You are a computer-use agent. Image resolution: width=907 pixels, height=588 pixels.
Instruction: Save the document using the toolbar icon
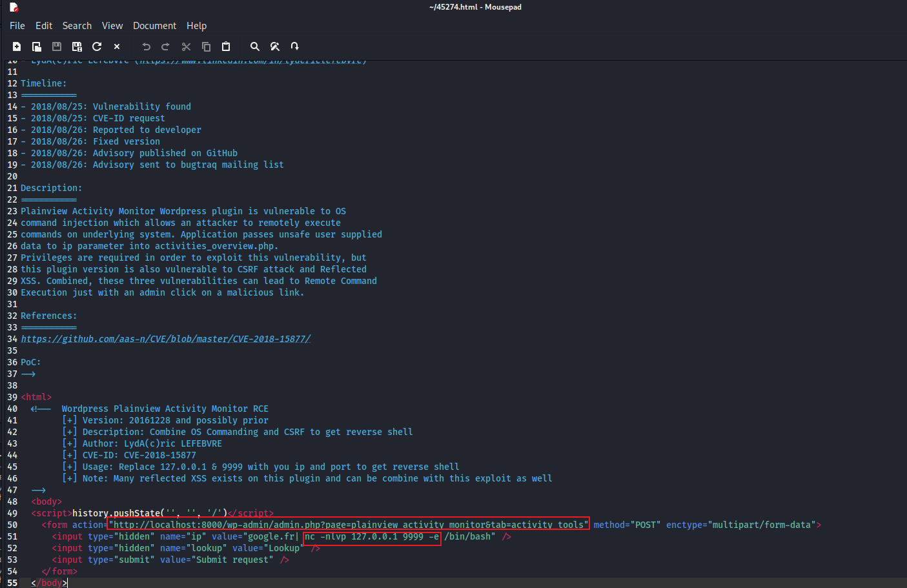pyautogui.click(x=57, y=46)
